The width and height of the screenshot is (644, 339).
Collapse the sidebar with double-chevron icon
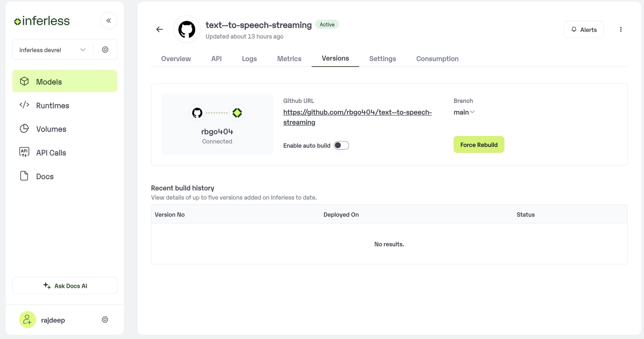pos(108,21)
